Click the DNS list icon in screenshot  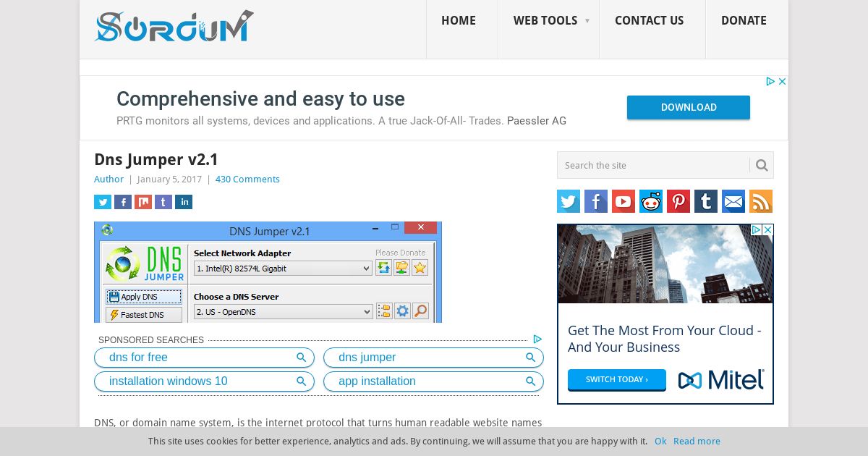(x=384, y=311)
